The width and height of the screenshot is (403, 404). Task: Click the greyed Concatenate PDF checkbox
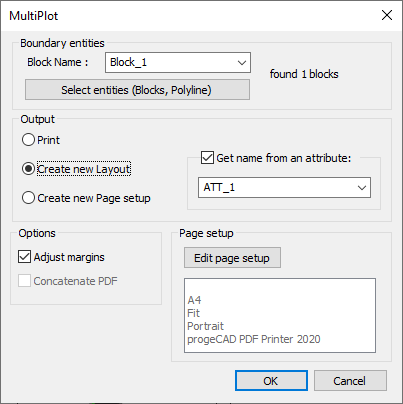(24, 281)
